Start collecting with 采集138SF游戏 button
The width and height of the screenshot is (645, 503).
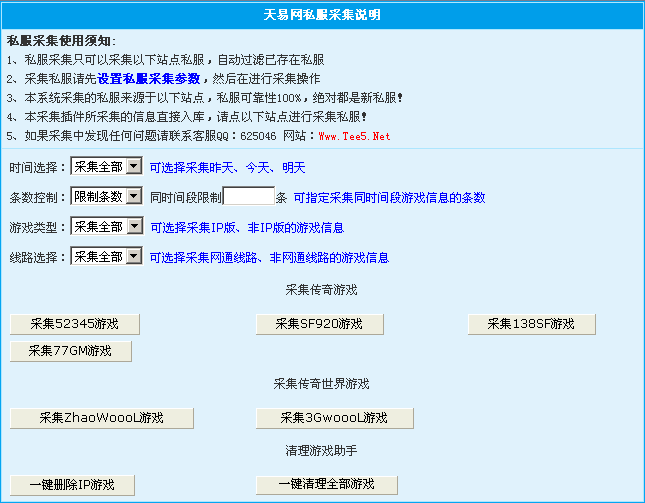531,324
